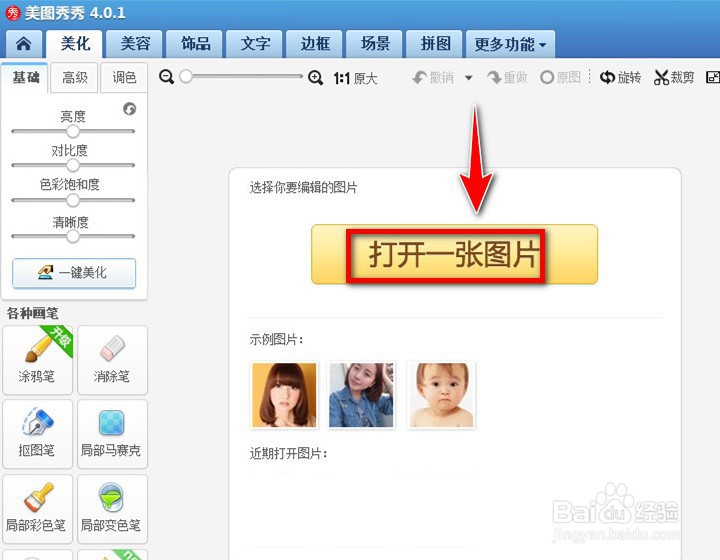The width and height of the screenshot is (720, 560).
Task: Reset adjustments with the circular arrow icon
Action: (129, 109)
